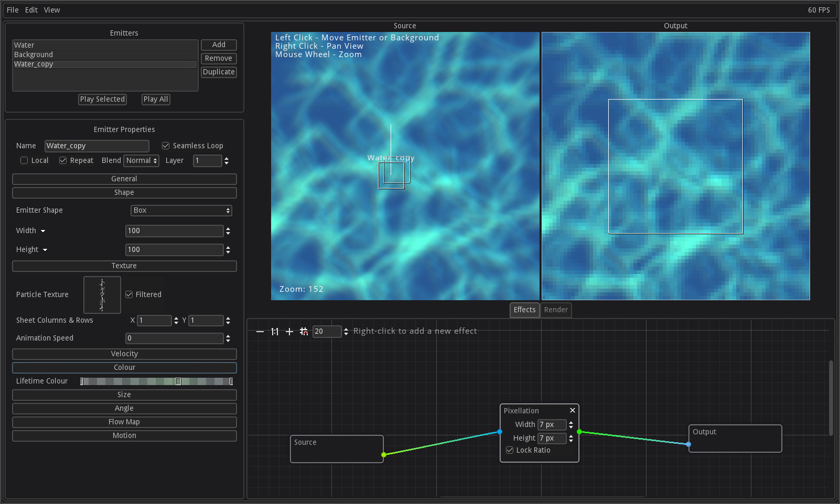Select Background in the Emitters list
Screen dimensions: 840x504
33,54
